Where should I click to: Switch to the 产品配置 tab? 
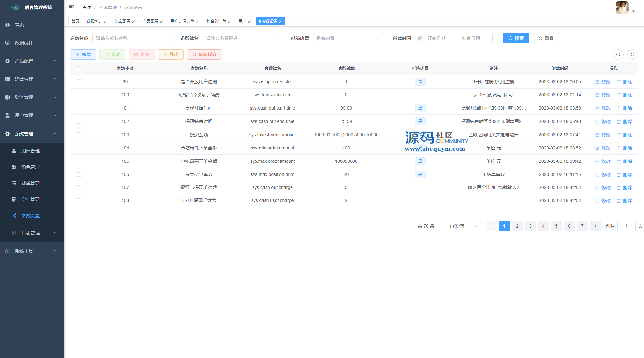(x=150, y=21)
